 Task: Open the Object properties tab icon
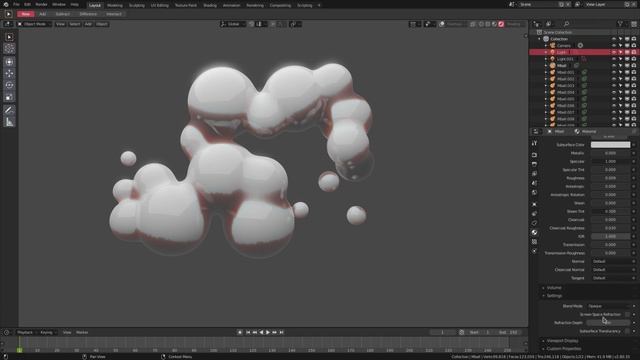coord(534,204)
